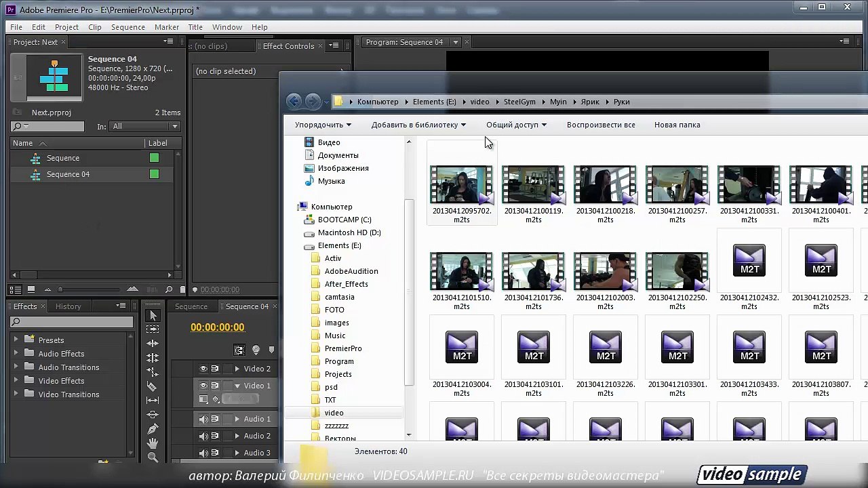Mute the Audio 2 track speaker

pos(203,436)
